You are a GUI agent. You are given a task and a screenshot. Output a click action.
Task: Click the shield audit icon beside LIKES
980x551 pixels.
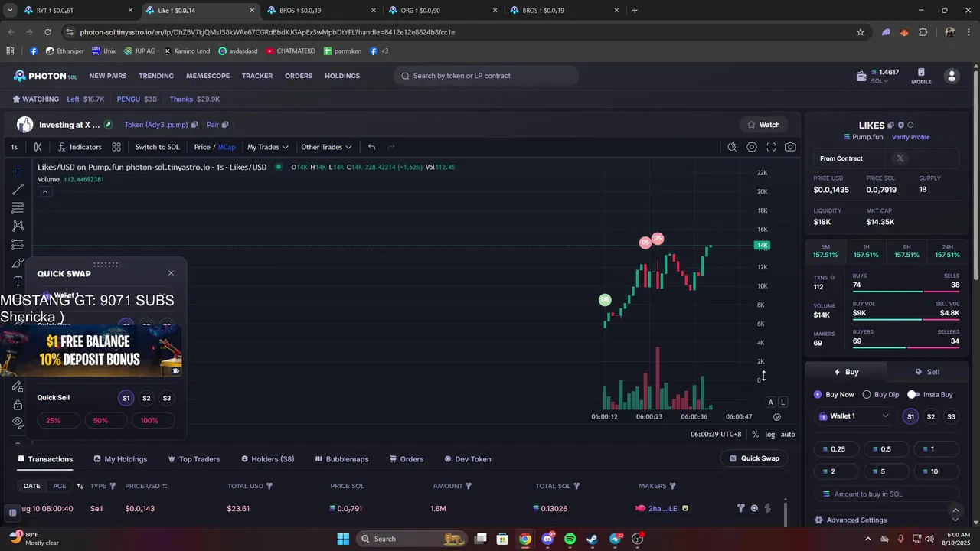(x=901, y=125)
